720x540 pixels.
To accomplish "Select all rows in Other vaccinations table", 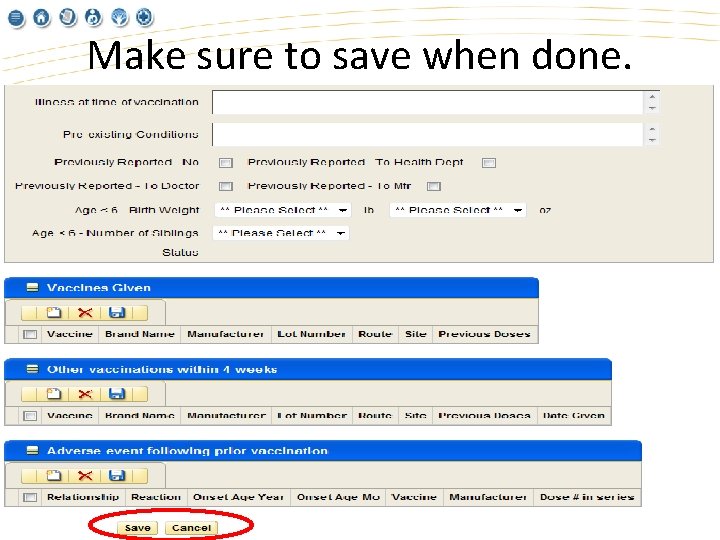I will point(30,416).
